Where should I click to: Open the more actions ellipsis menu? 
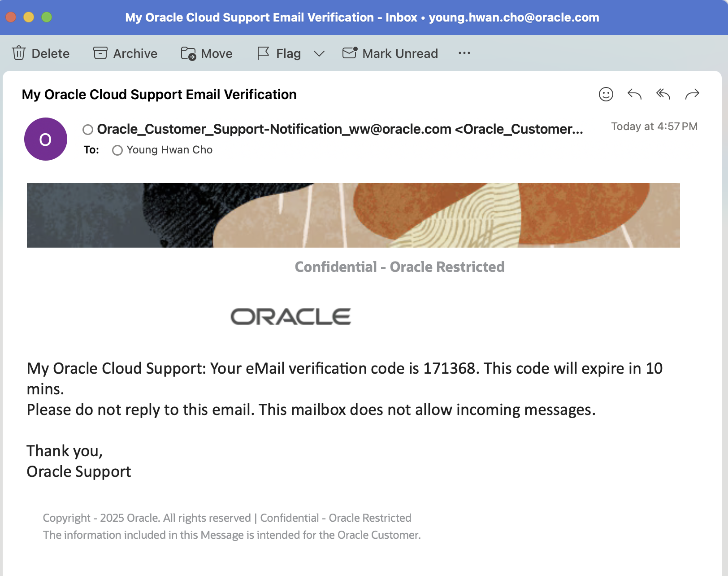point(464,53)
